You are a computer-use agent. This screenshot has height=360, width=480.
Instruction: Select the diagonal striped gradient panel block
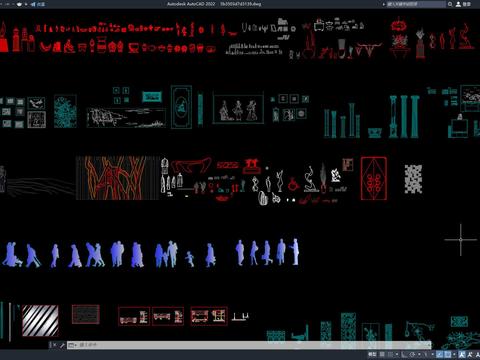click(40, 320)
